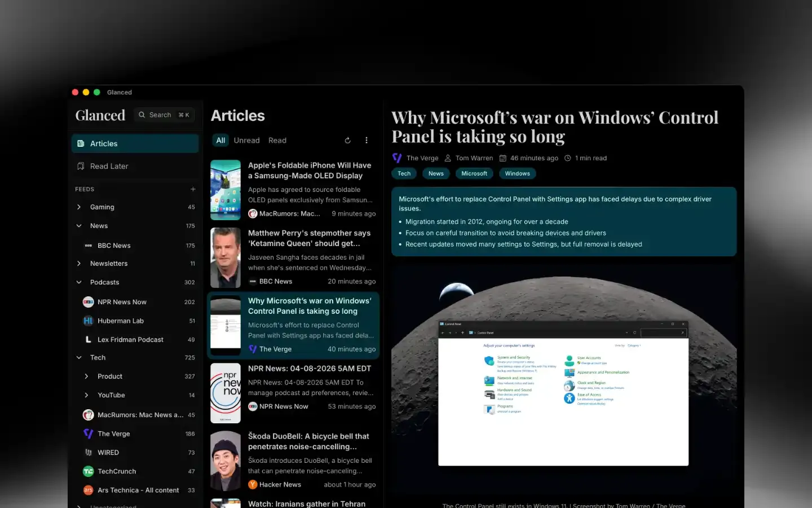Refresh the article list

(347, 140)
